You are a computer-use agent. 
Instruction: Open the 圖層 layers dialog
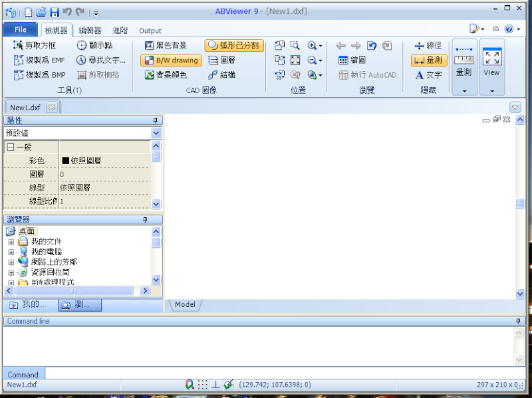pos(221,60)
